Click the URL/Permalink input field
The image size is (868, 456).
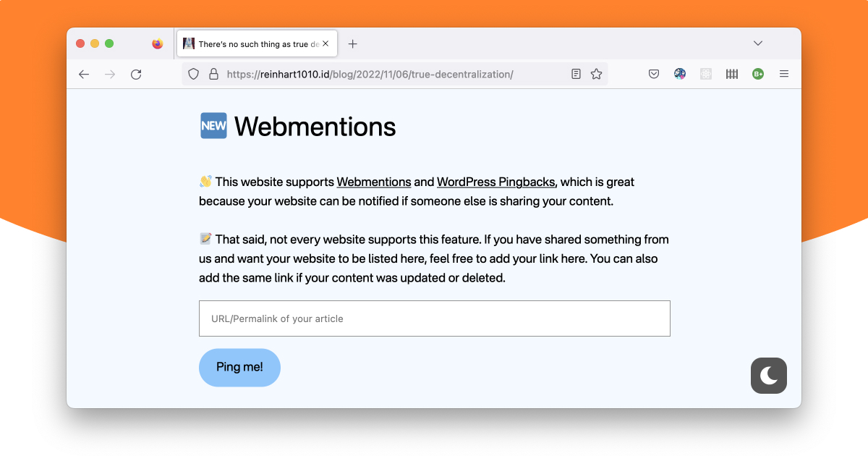tap(434, 318)
